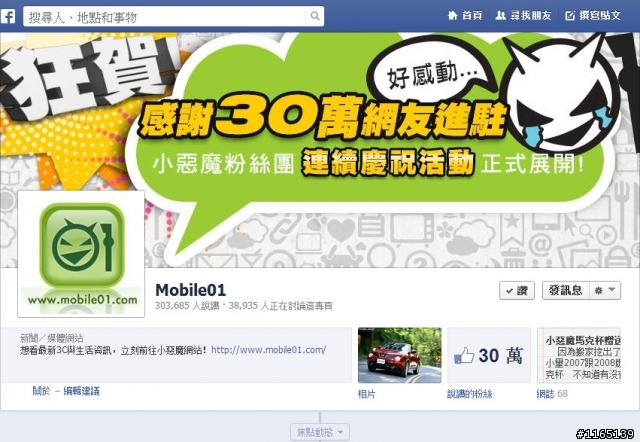Click the 發訊息 message button

click(566, 290)
